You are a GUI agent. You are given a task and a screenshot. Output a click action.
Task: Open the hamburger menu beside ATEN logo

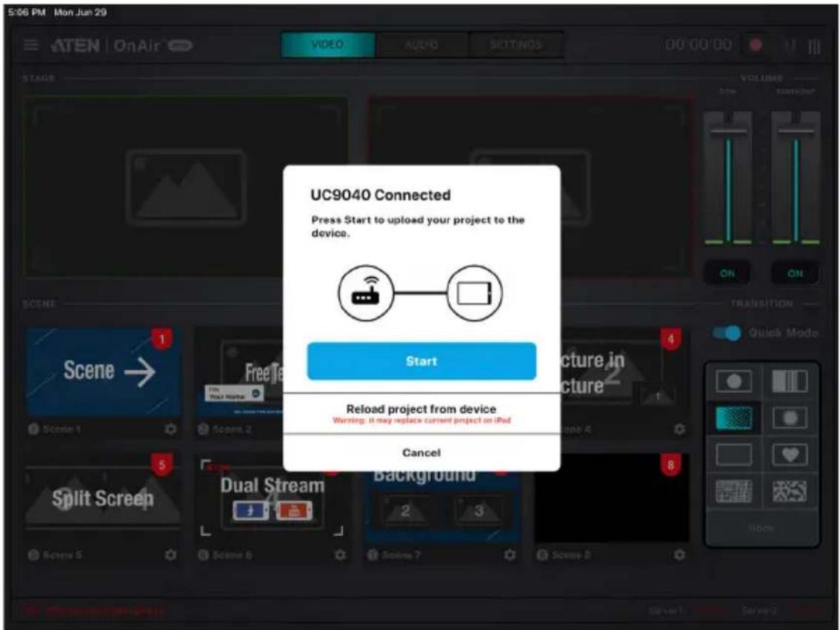[x=31, y=45]
